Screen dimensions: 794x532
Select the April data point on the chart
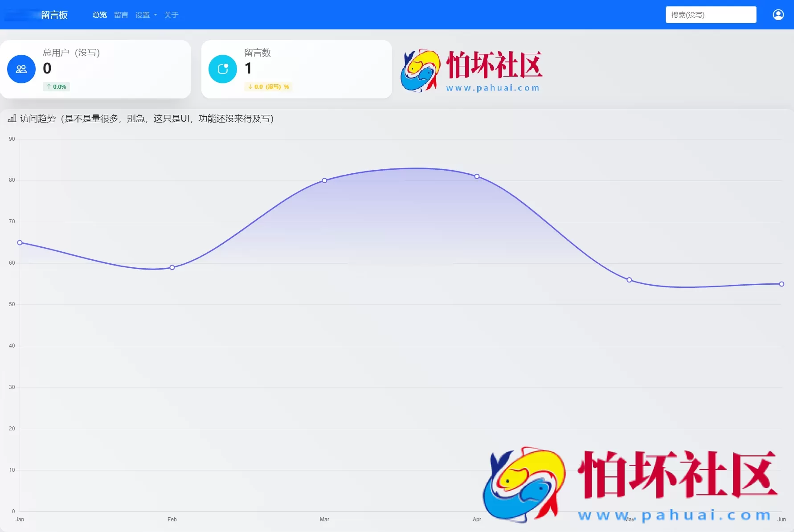click(477, 177)
